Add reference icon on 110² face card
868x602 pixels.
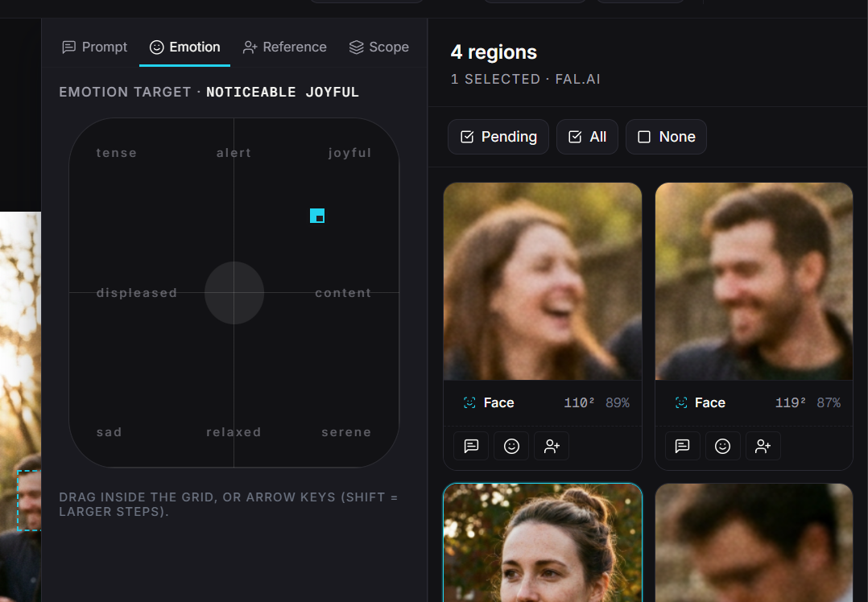552,446
